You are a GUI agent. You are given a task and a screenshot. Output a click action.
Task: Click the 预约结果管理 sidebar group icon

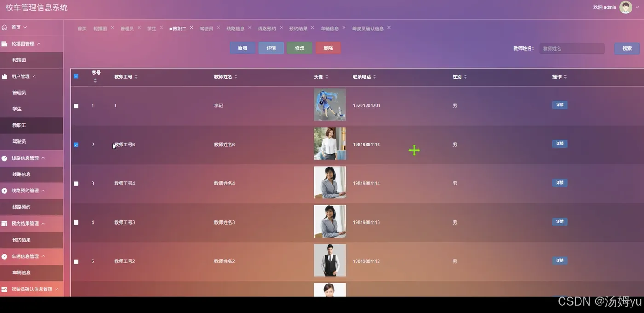(x=5, y=224)
